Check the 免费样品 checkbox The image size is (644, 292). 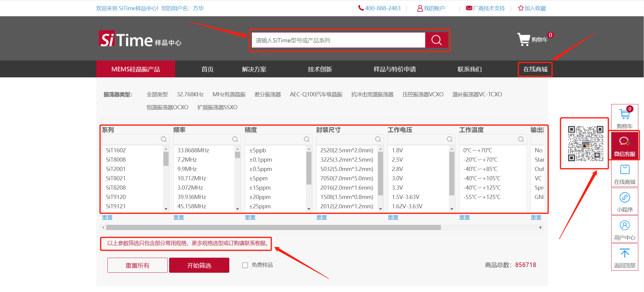pos(245,265)
